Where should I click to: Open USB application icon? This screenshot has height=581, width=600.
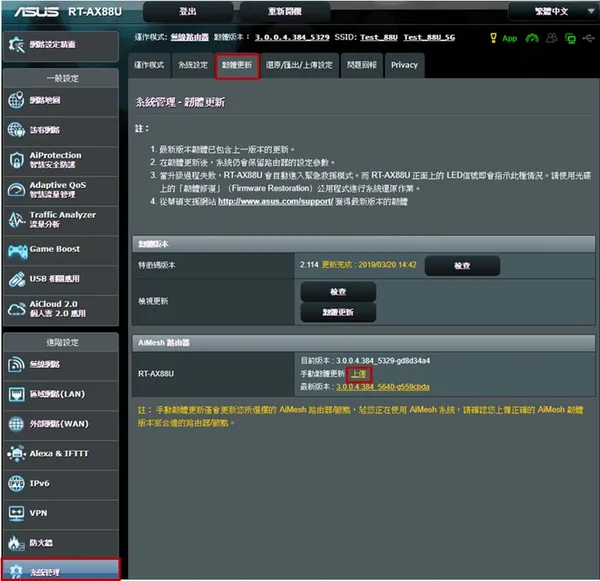16,279
